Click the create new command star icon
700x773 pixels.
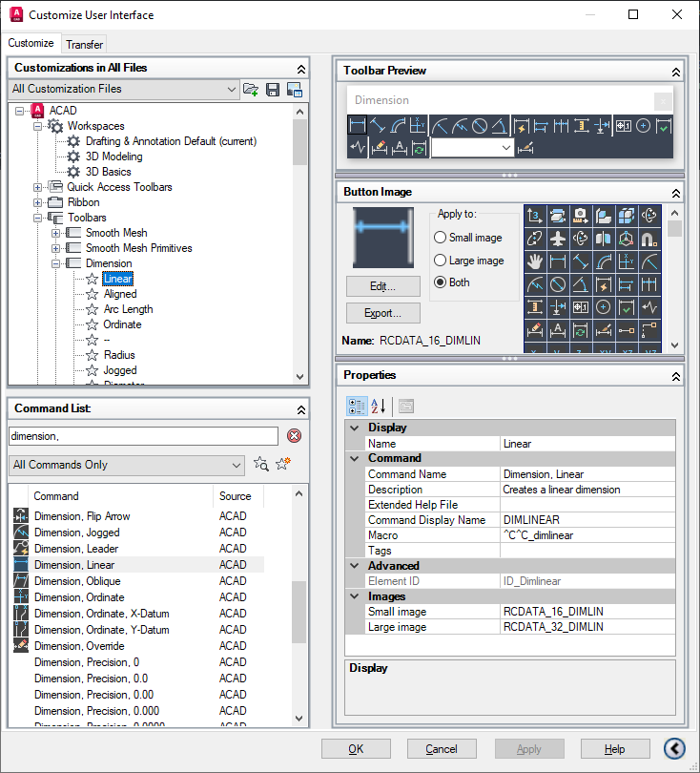point(283,464)
